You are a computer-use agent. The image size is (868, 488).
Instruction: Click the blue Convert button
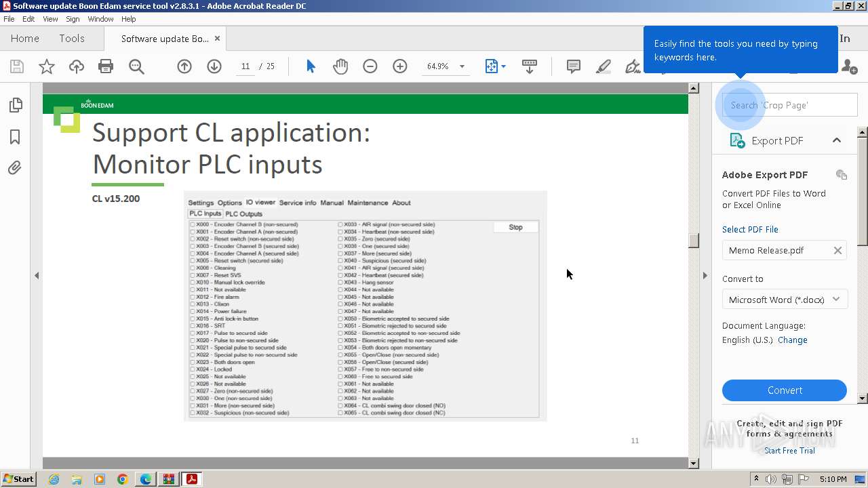click(785, 390)
